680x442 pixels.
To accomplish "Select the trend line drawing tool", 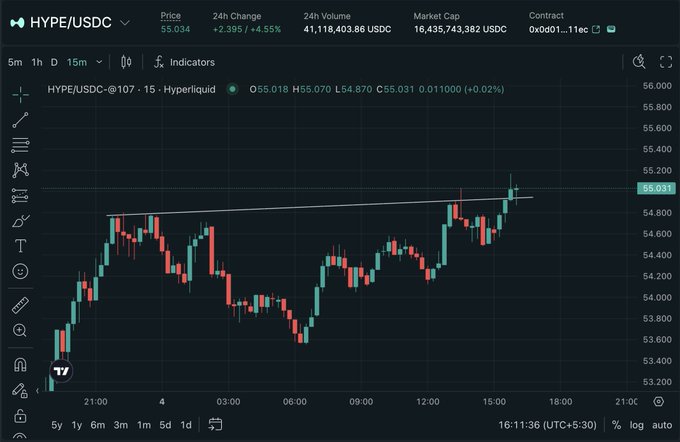I will coord(20,120).
